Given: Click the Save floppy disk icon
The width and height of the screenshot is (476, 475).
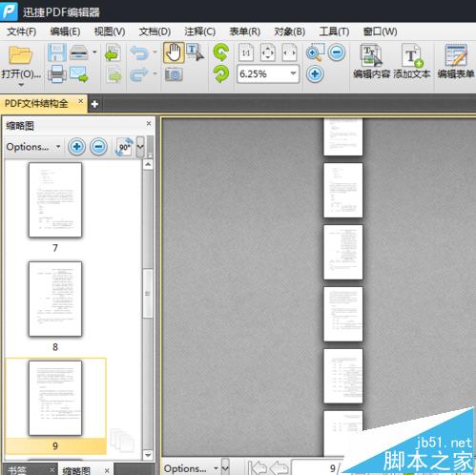Looking at the screenshot, I should coord(57,52).
